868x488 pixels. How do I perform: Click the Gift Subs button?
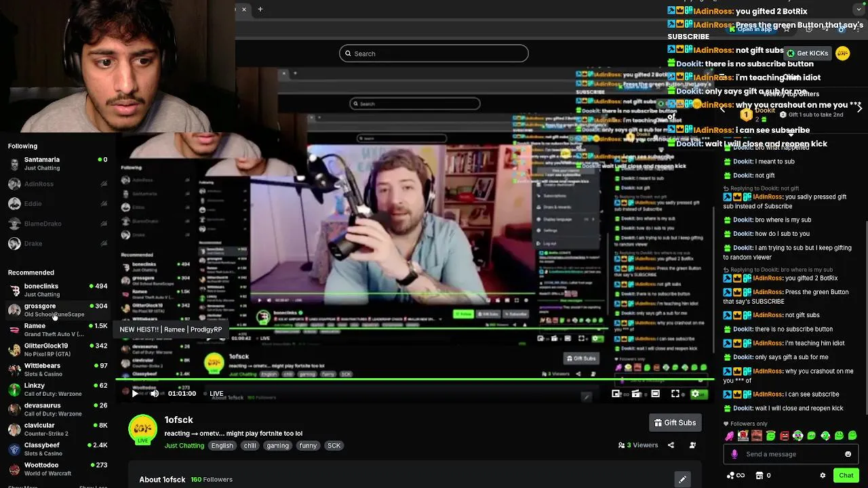[675, 422]
